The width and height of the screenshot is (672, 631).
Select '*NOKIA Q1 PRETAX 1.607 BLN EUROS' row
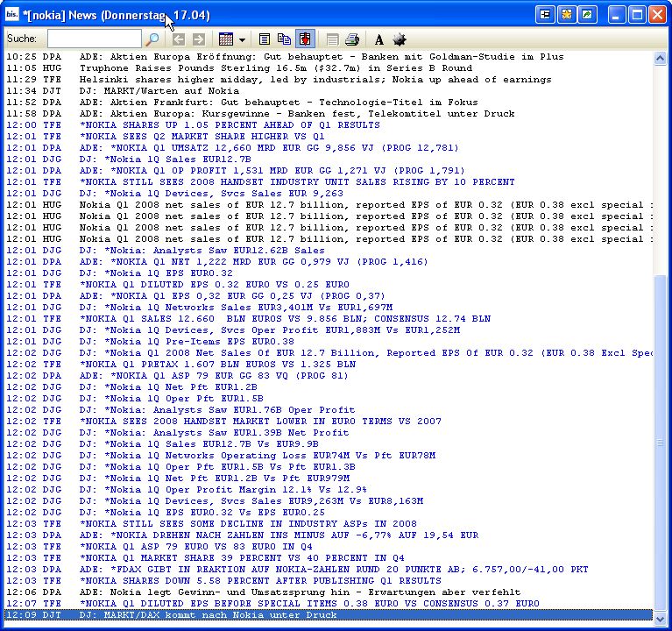tap(329, 365)
